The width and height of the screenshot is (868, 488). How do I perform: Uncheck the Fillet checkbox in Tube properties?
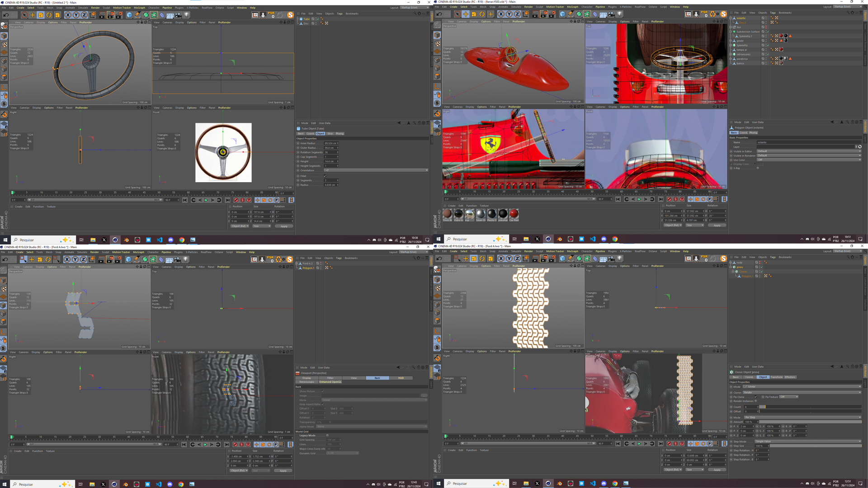point(325,176)
